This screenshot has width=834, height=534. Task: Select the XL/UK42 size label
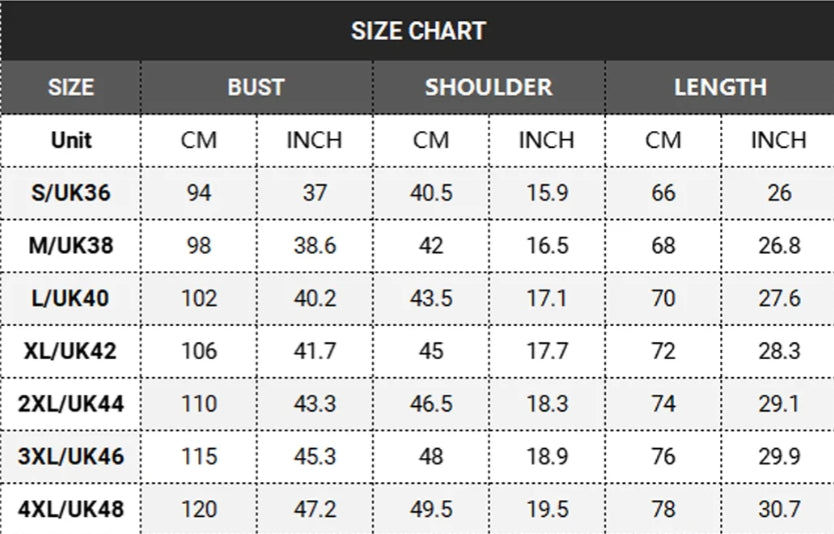click(71, 351)
